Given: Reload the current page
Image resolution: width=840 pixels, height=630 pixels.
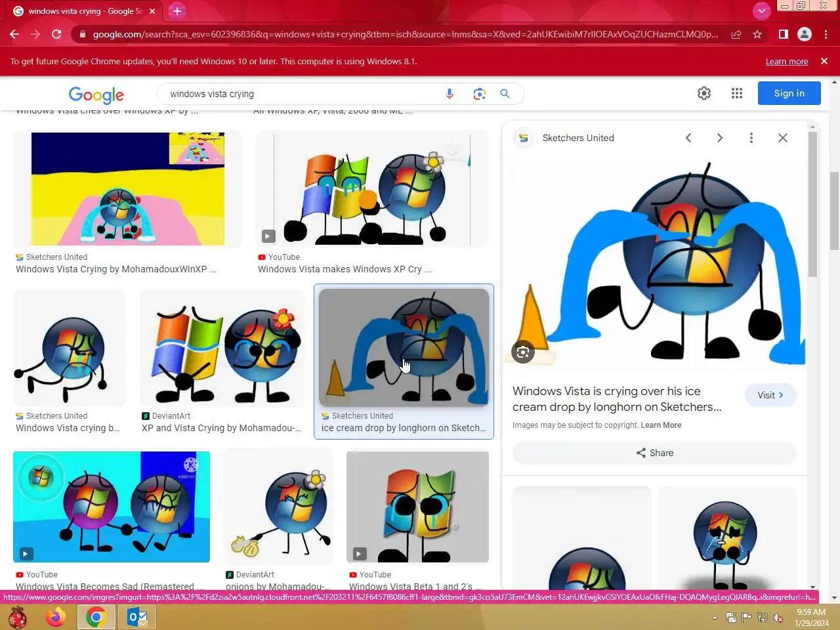Looking at the screenshot, I should point(56,34).
